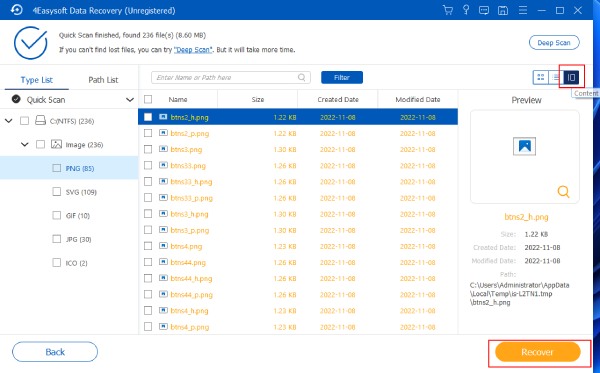
Task: Click the C drive disk icon
Action: 40,121
